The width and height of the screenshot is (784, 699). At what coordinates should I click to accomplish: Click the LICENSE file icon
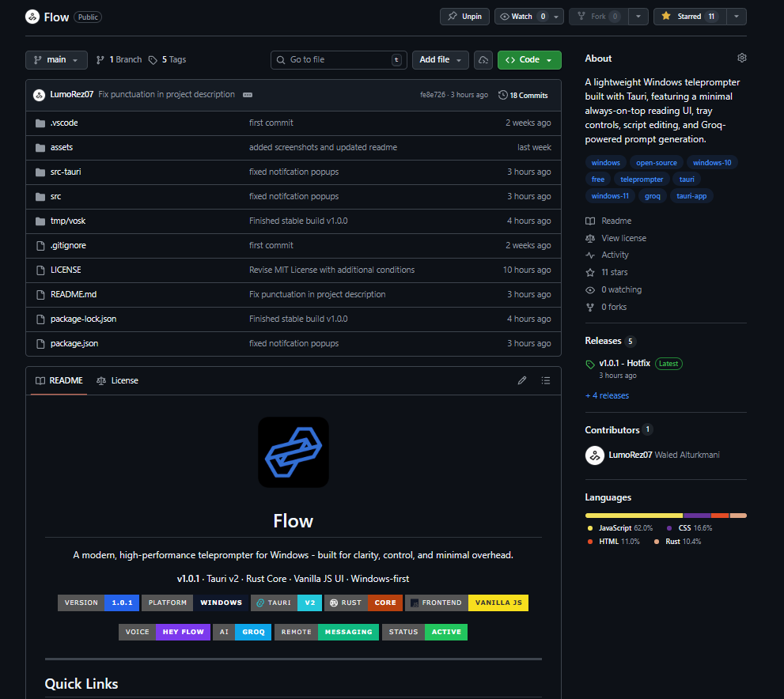click(x=40, y=270)
